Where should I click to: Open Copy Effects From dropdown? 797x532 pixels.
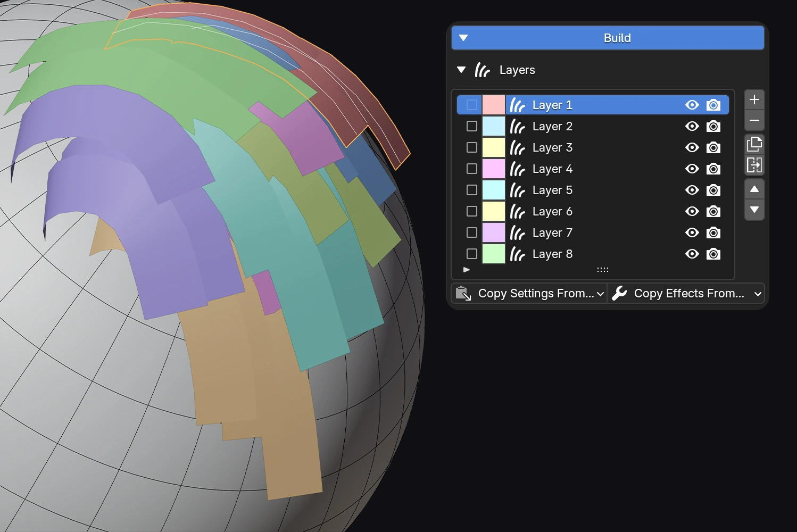pyautogui.click(x=686, y=294)
